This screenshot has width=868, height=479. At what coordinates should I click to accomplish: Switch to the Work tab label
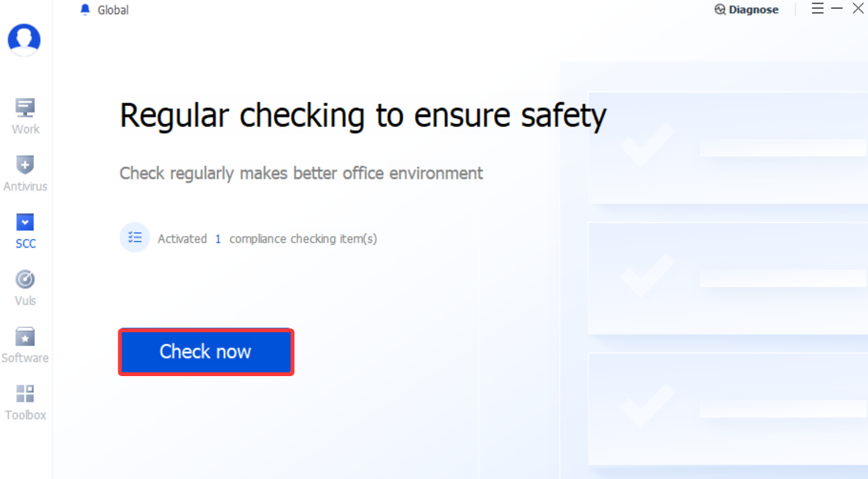[25, 129]
